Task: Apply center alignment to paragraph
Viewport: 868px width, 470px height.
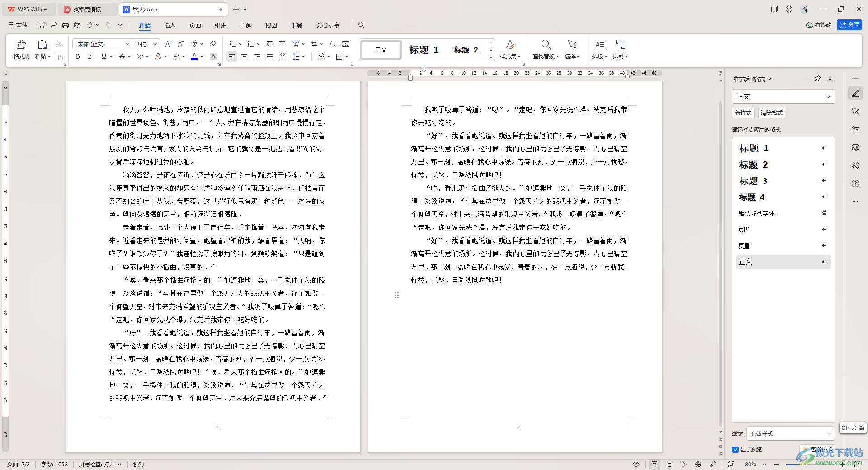Action: pos(244,56)
